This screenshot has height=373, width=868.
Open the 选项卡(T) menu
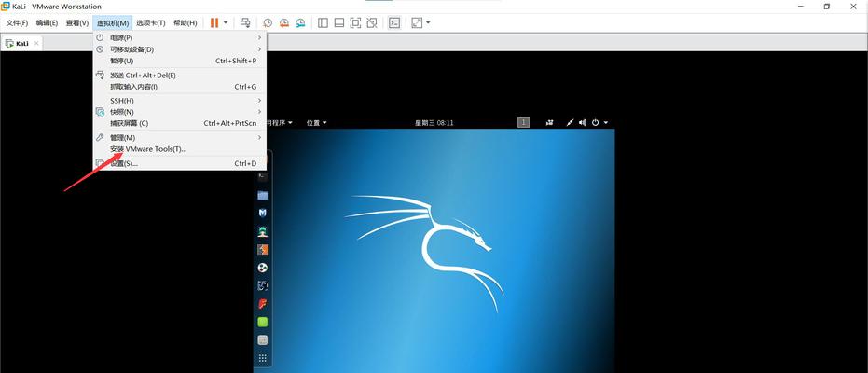click(x=151, y=22)
